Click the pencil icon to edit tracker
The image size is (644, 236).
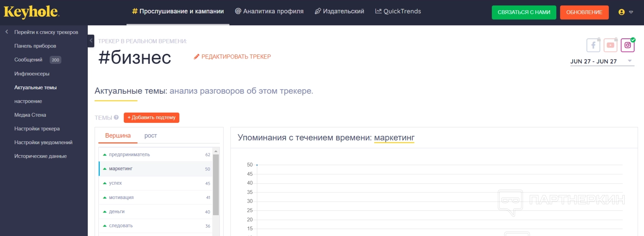coord(197,57)
